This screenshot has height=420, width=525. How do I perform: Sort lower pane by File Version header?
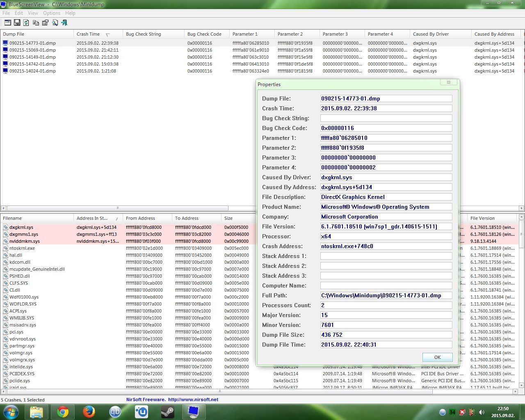494,218
